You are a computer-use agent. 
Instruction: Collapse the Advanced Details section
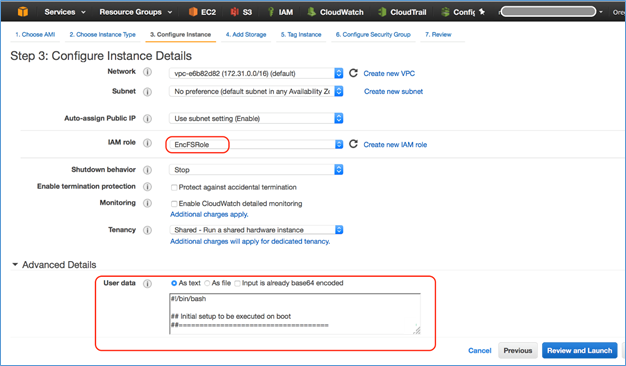click(15, 264)
